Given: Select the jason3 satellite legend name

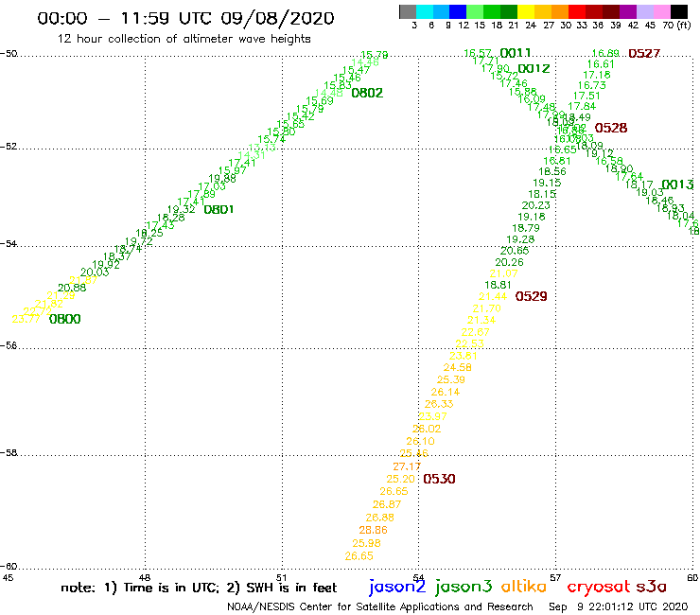Looking at the screenshot, I should click(x=464, y=587).
